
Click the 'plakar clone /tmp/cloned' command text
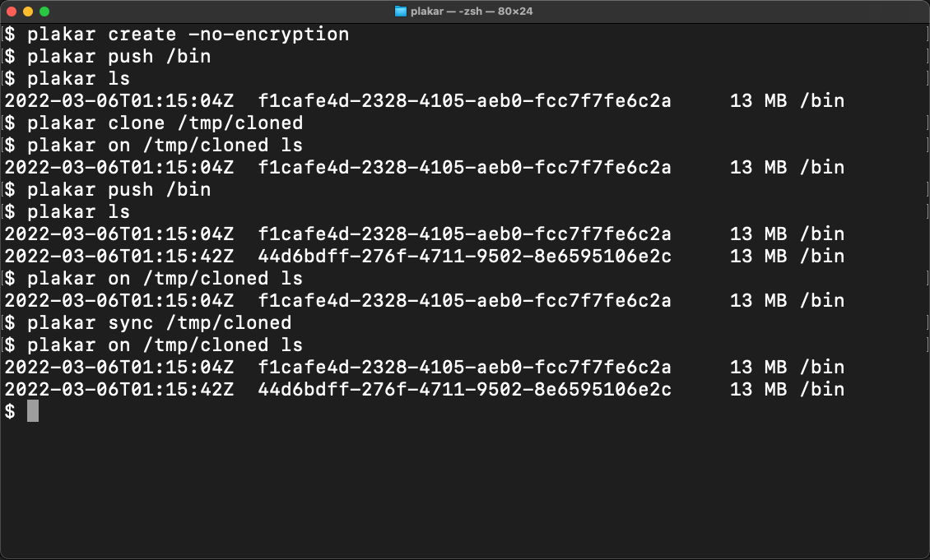click(165, 123)
